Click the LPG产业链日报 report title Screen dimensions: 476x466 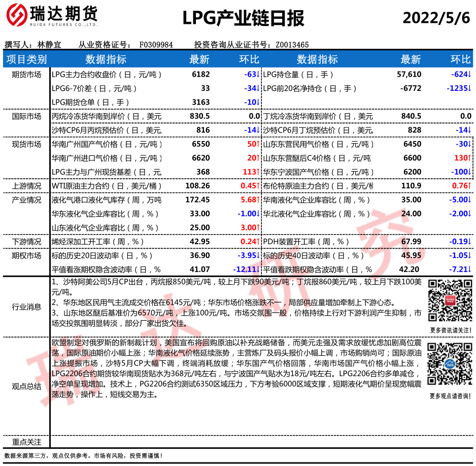tap(243, 18)
